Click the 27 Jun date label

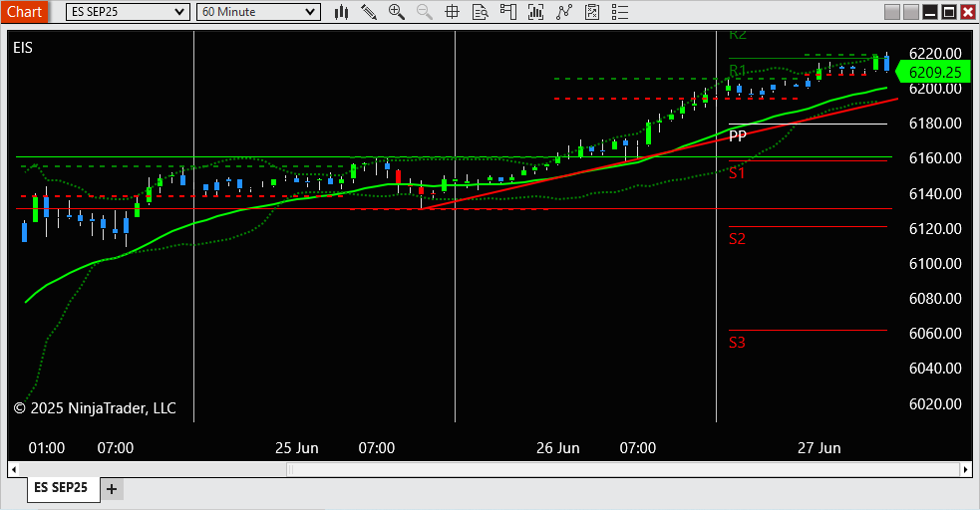[819, 448]
